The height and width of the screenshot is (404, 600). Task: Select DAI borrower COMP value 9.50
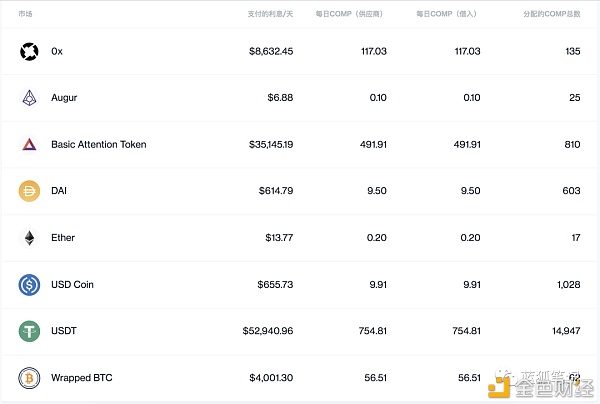(x=471, y=191)
